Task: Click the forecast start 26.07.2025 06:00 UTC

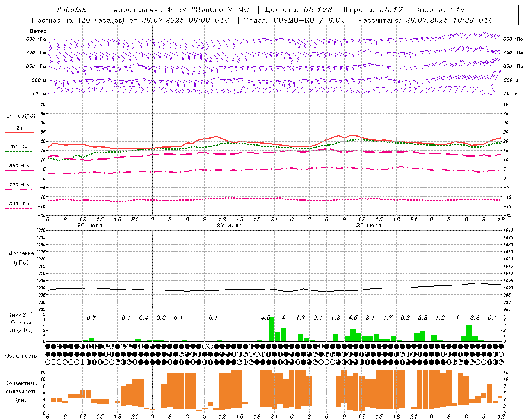Action: [x=185, y=20]
